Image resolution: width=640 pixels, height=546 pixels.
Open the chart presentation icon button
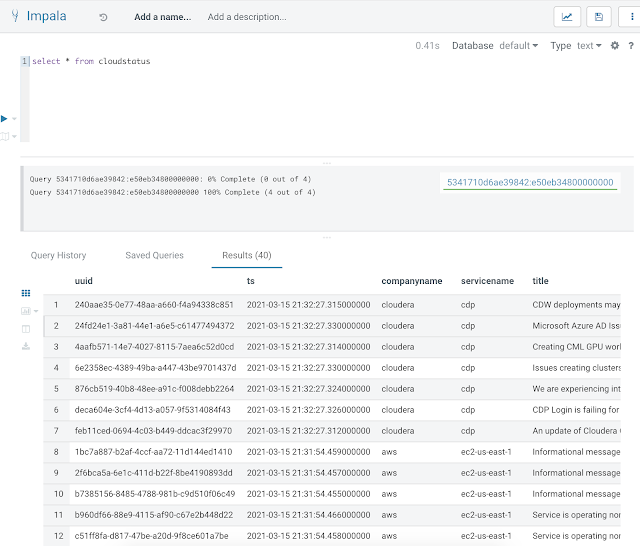567,17
